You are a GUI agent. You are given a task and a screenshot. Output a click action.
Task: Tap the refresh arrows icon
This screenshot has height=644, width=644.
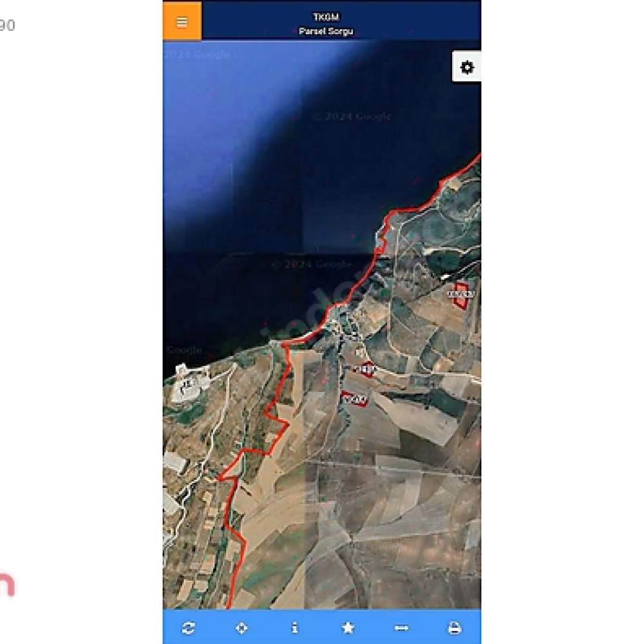(x=188, y=627)
